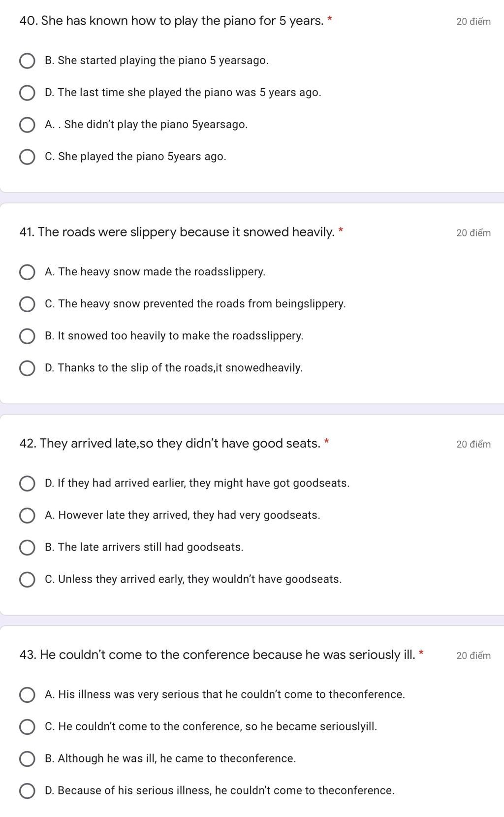Screen dimensions: 504x817
Task: Select 'He couldn't come to the conference, so'
Action: (x=27, y=727)
